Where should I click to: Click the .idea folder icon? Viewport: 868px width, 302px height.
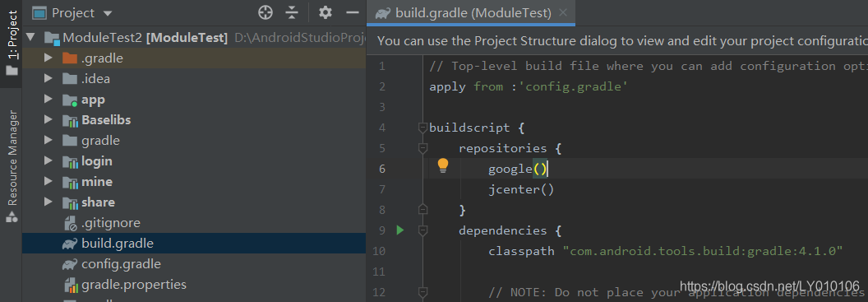(x=70, y=79)
